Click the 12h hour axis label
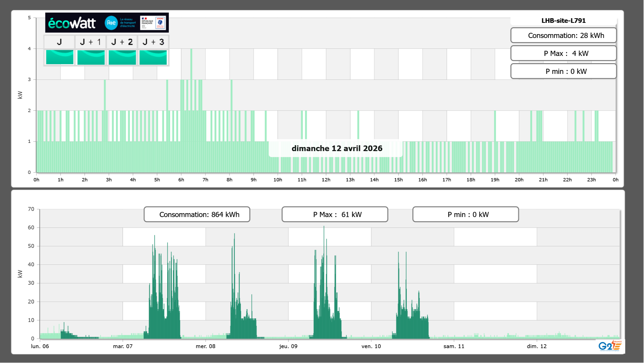This screenshot has height=363, width=644. [x=326, y=180]
